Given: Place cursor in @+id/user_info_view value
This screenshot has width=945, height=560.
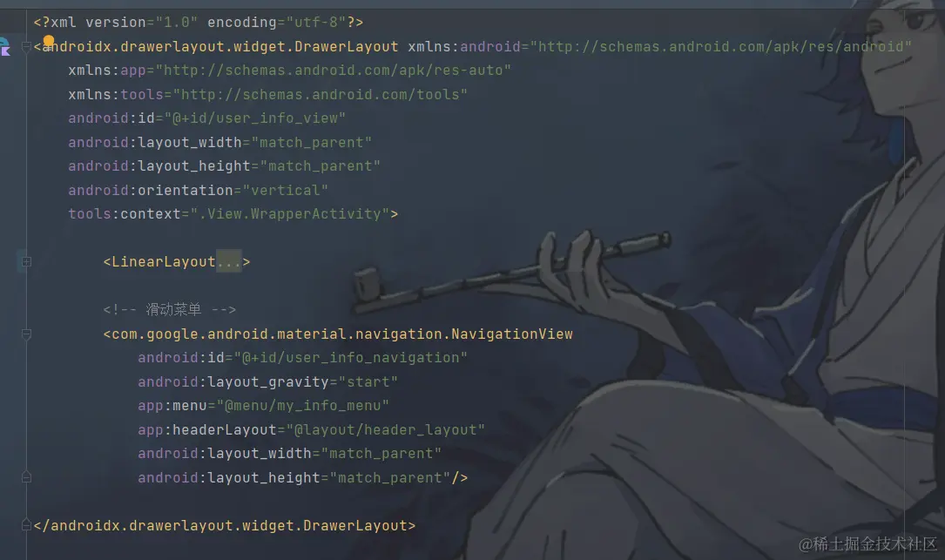Looking at the screenshot, I should tap(255, 118).
